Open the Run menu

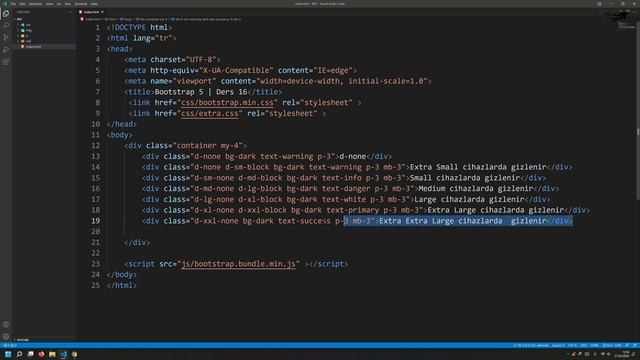68,4
